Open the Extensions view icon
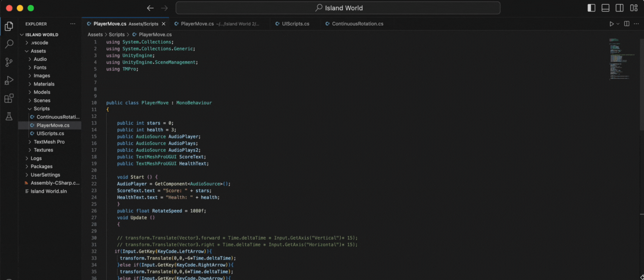 tap(9, 98)
